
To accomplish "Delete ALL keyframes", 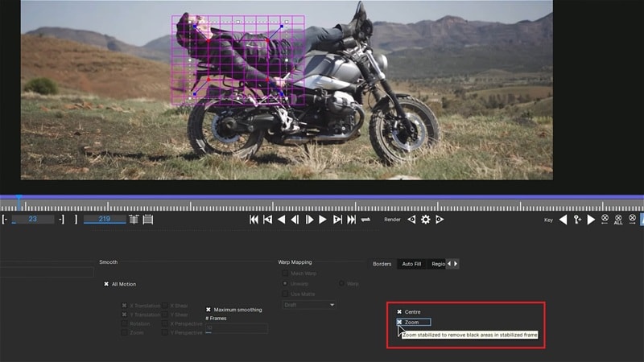I will pyautogui.click(x=618, y=220).
